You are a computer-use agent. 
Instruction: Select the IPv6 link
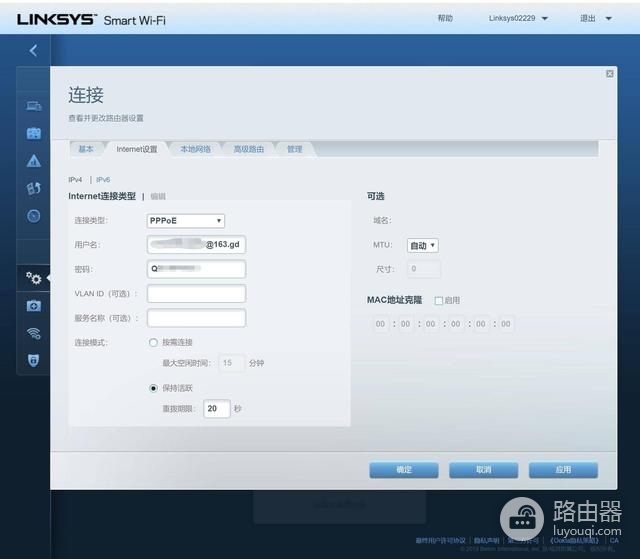pyautogui.click(x=103, y=180)
